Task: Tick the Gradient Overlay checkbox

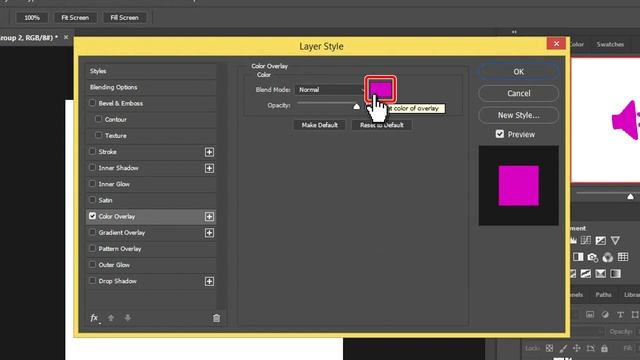Action: click(92, 232)
